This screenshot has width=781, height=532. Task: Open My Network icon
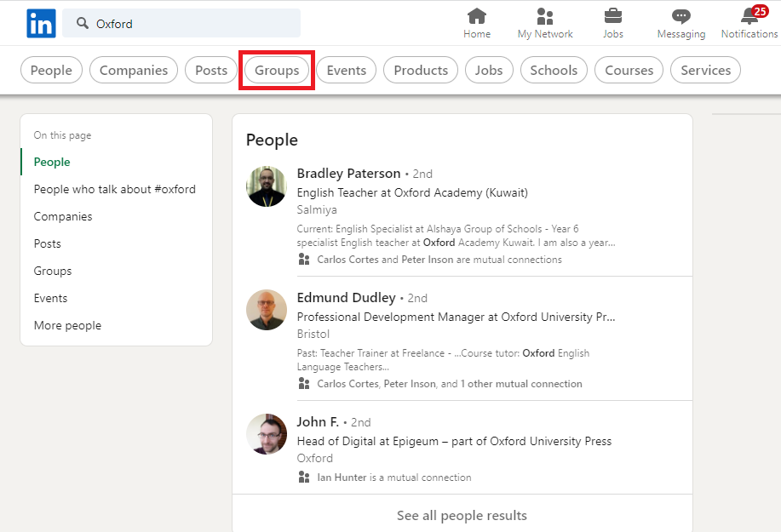(545, 16)
